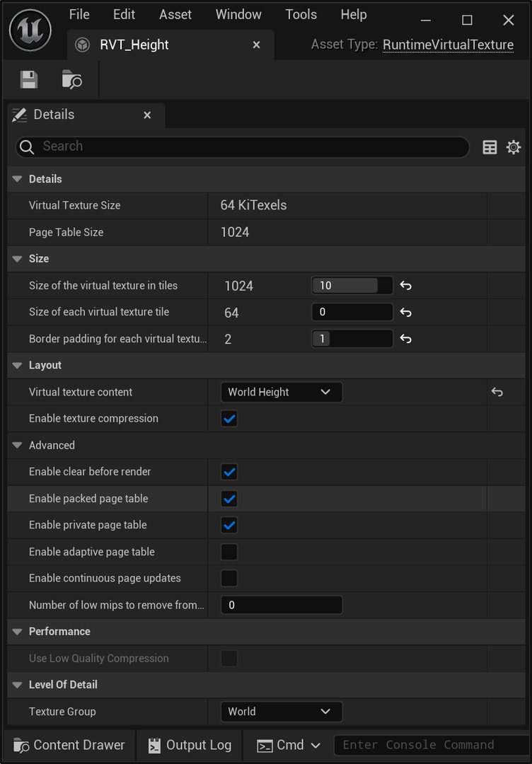Enable adaptive page table

pos(229,552)
